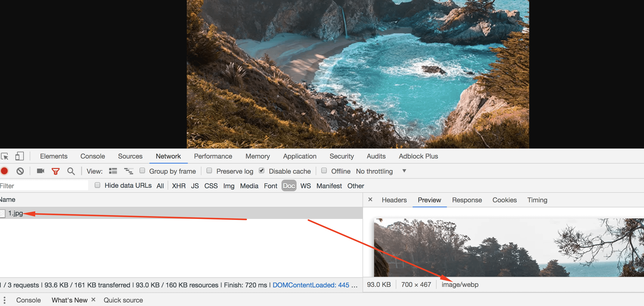Select the 1.jpg request row

tap(16, 213)
